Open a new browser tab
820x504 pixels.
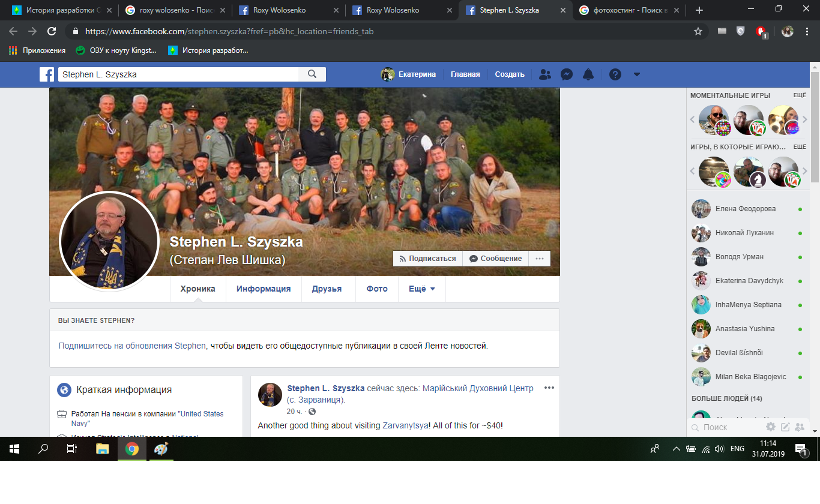click(699, 10)
